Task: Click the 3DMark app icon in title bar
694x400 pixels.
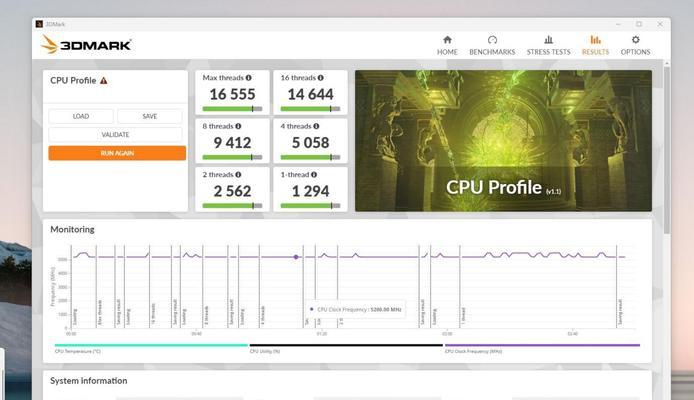Action: click(x=39, y=24)
